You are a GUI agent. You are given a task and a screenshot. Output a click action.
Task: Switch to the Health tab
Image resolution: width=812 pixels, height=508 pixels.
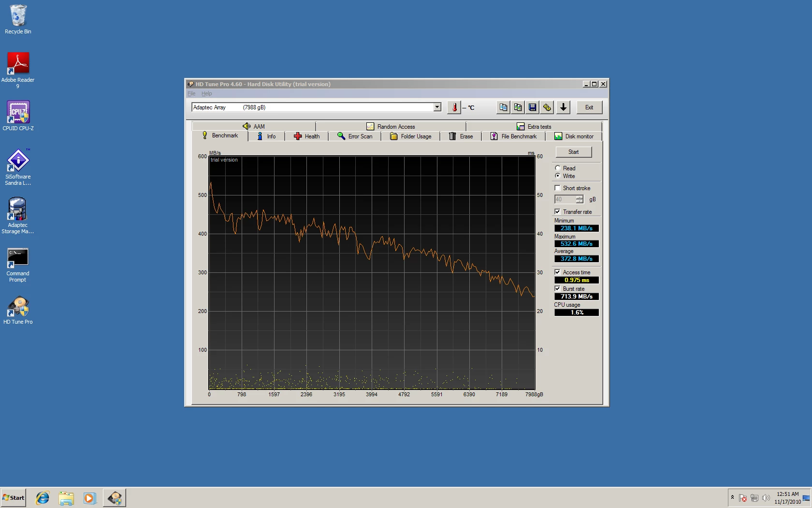pyautogui.click(x=306, y=136)
